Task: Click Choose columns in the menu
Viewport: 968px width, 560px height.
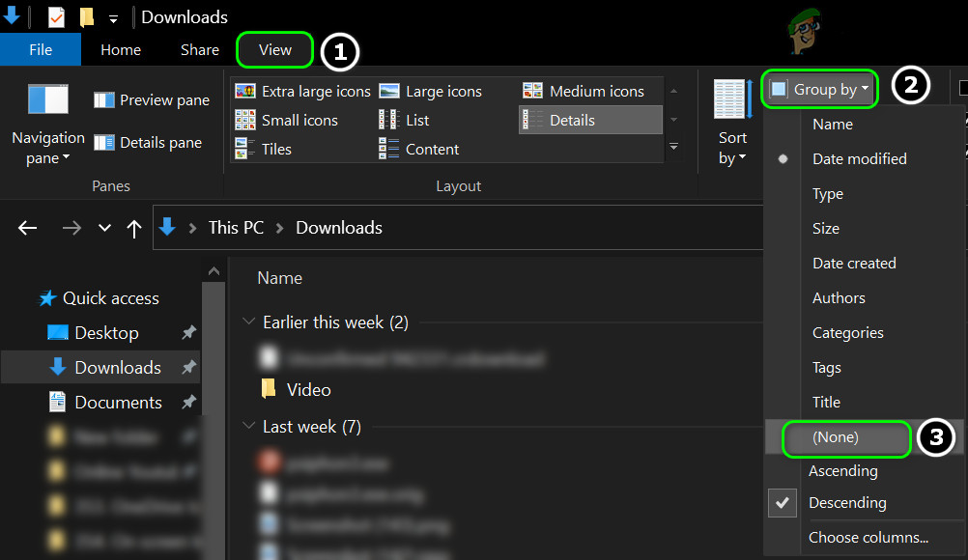Action: 868,537
